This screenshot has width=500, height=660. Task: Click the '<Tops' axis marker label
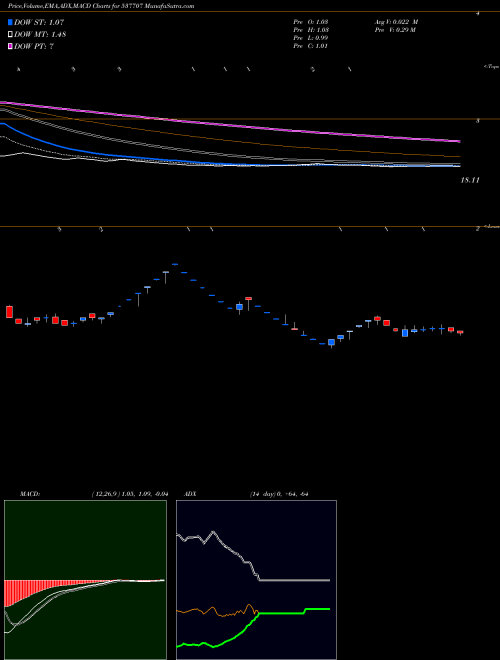pos(492,67)
